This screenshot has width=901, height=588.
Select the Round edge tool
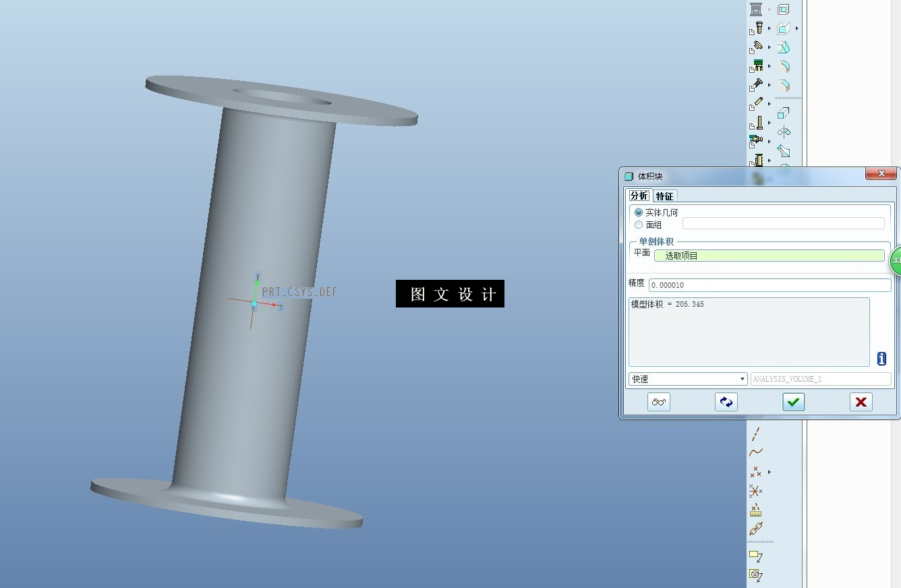pos(783,67)
